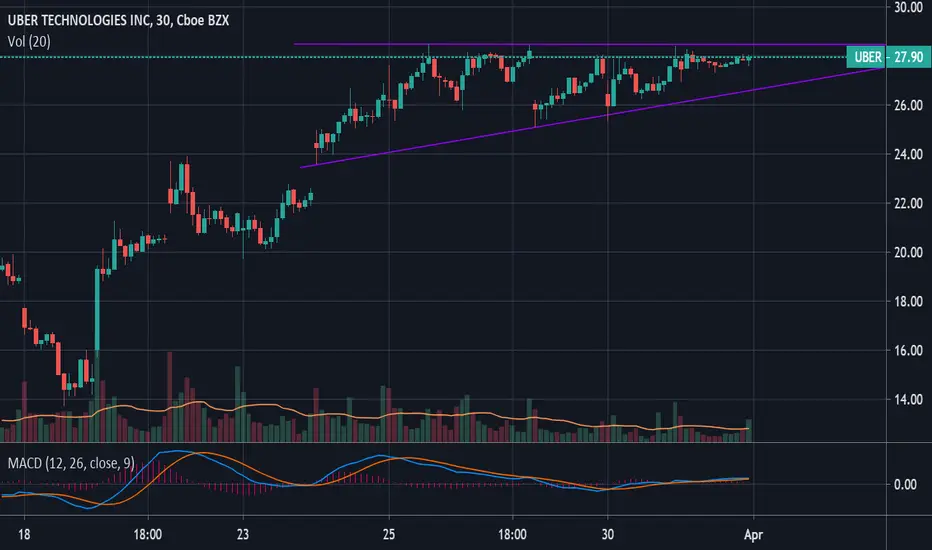Image resolution: width=932 pixels, height=550 pixels.
Task: Click the Apr label on time axis
Action: pos(753,535)
